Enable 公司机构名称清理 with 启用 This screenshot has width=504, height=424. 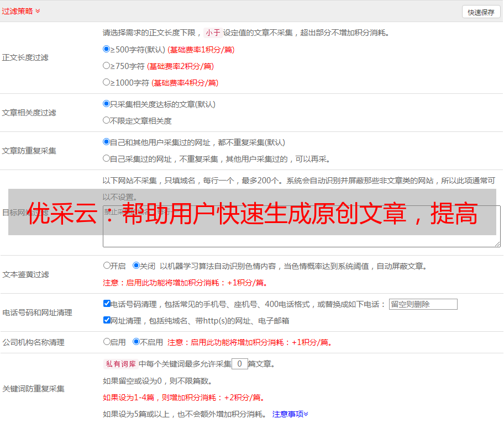tap(107, 342)
